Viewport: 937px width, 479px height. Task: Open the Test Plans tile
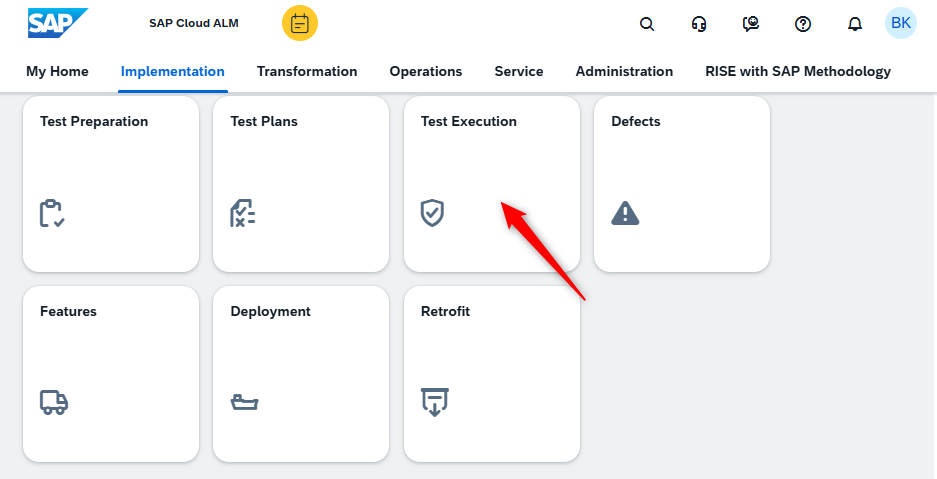(x=301, y=184)
